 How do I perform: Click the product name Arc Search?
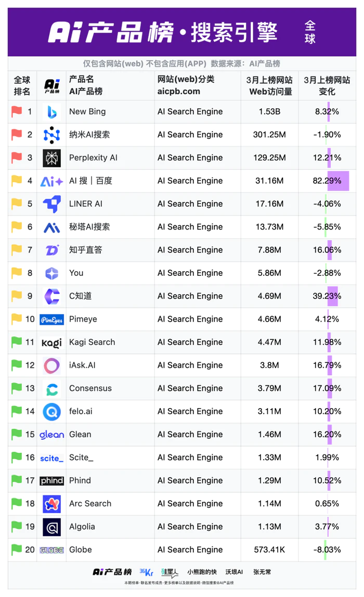(90, 504)
